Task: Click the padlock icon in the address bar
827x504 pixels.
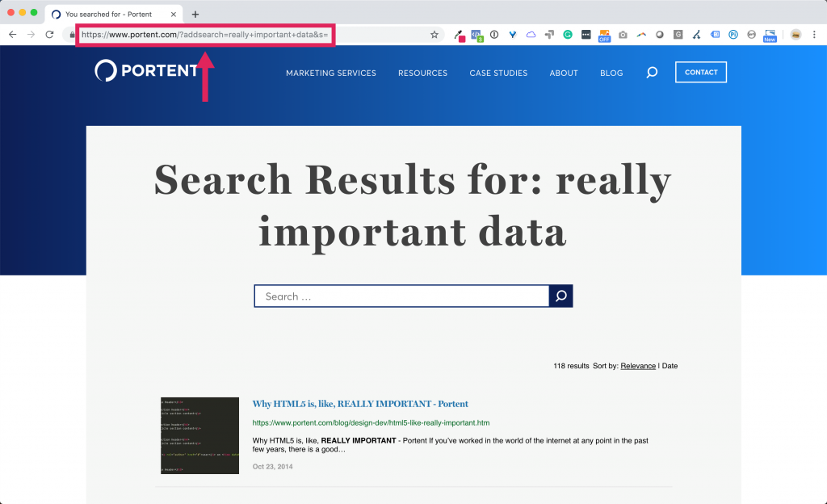Action: click(72, 35)
